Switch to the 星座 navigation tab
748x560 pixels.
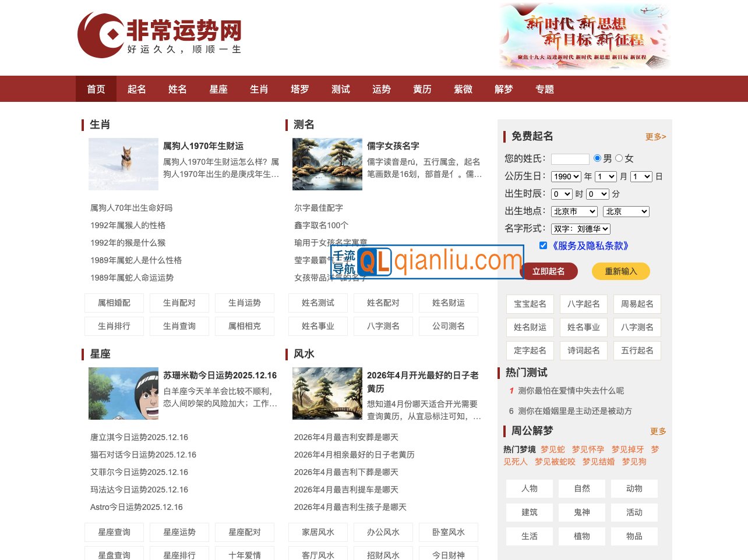coord(218,88)
